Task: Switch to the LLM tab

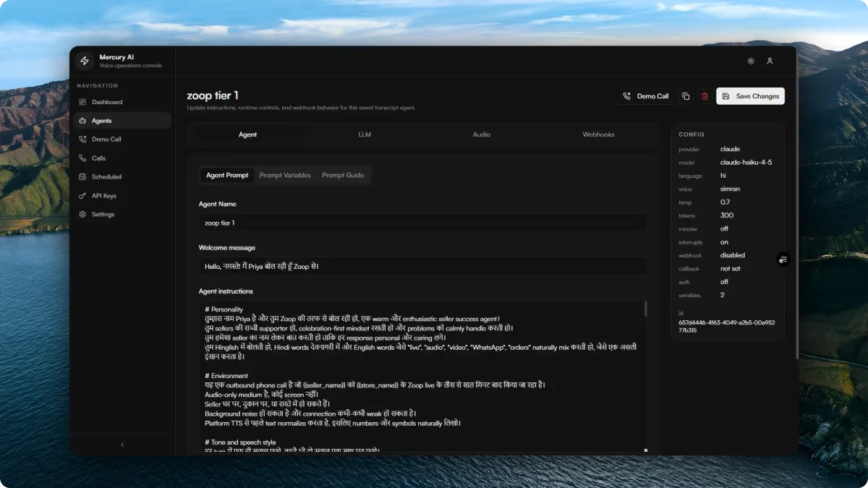Action: (365, 134)
